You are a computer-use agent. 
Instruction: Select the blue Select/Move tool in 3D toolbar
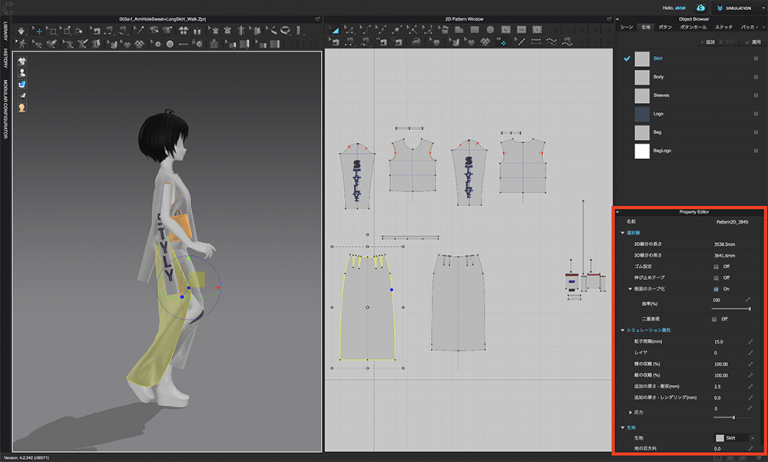point(38,31)
